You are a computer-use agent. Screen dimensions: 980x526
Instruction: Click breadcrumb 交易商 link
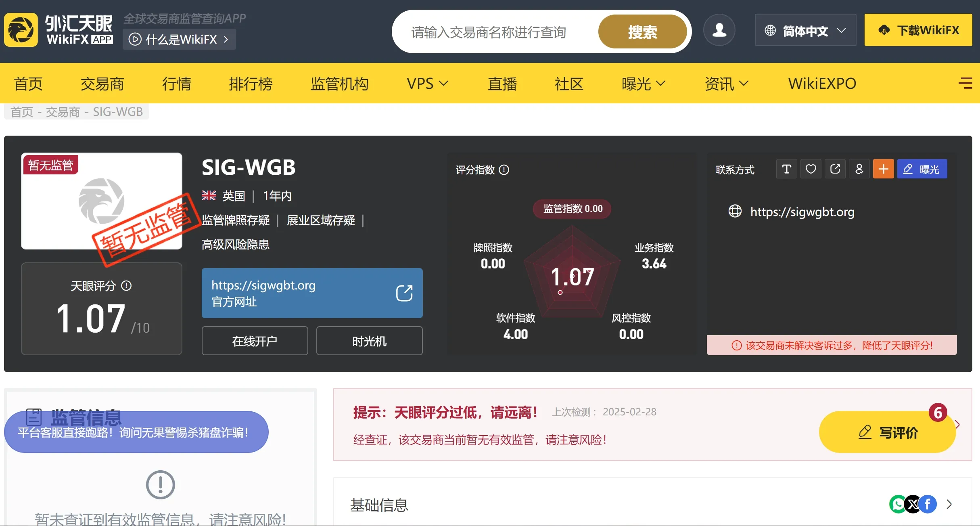(x=63, y=112)
